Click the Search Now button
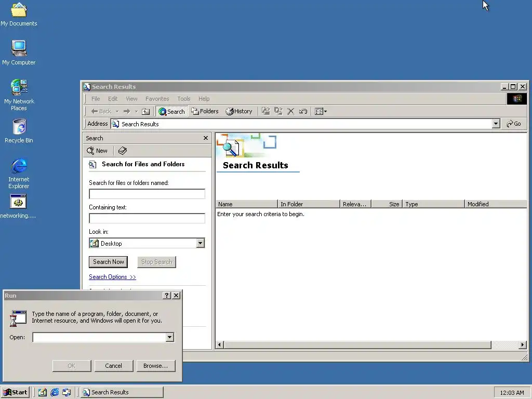The width and height of the screenshot is (532, 399). 108,262
